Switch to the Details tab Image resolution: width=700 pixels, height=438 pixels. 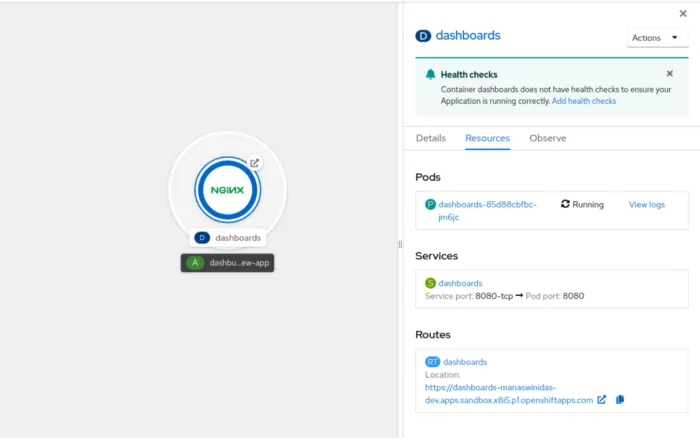pos(431,138)
